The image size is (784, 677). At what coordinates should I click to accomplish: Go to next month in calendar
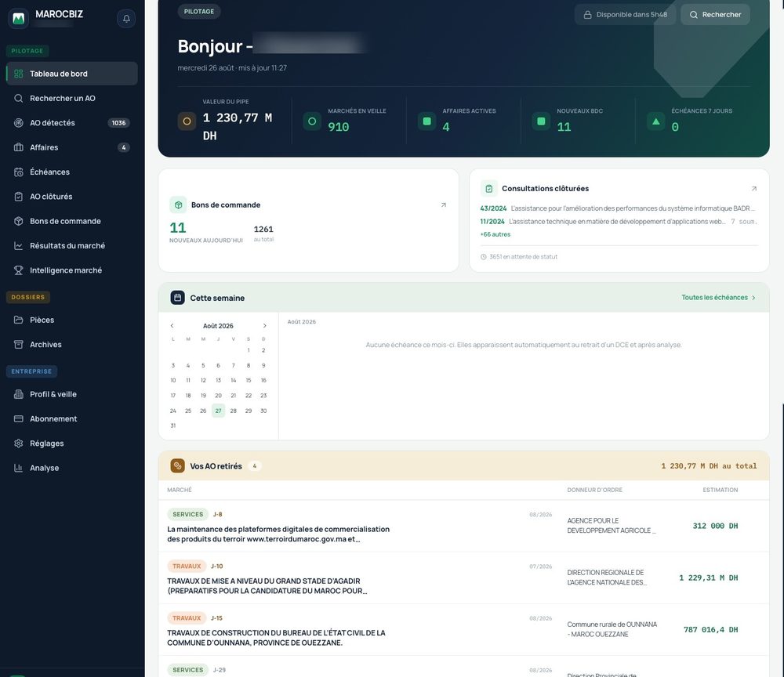pyautogui.click(x=264, y=326)
